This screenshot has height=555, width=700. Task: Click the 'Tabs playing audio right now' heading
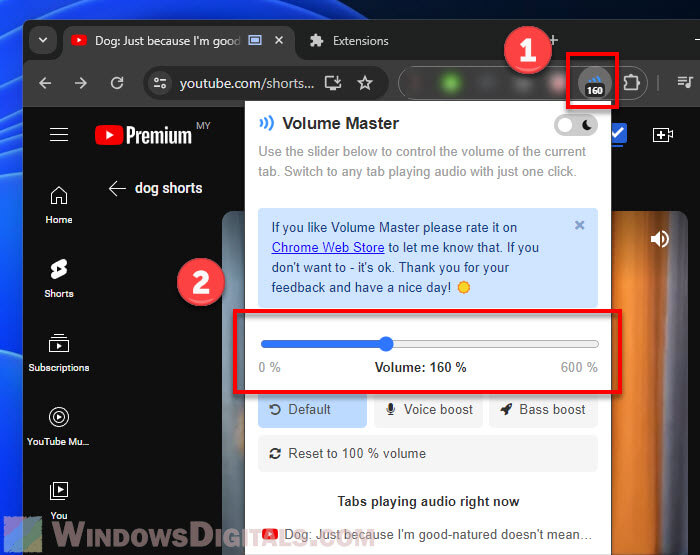428,501
